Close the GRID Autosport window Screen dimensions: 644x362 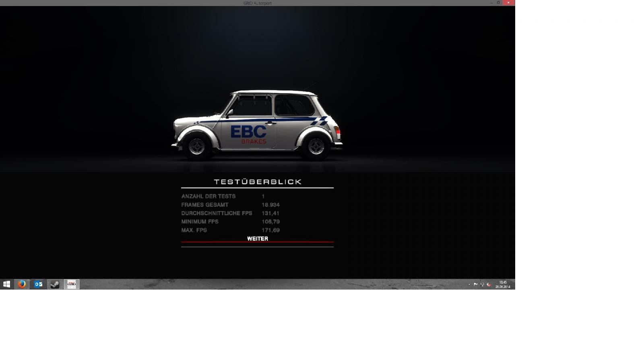point(508,3)
